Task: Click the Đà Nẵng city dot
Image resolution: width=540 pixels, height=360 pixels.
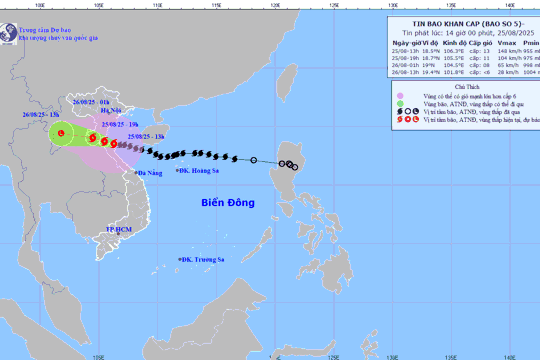Action: tap(136, 173)
